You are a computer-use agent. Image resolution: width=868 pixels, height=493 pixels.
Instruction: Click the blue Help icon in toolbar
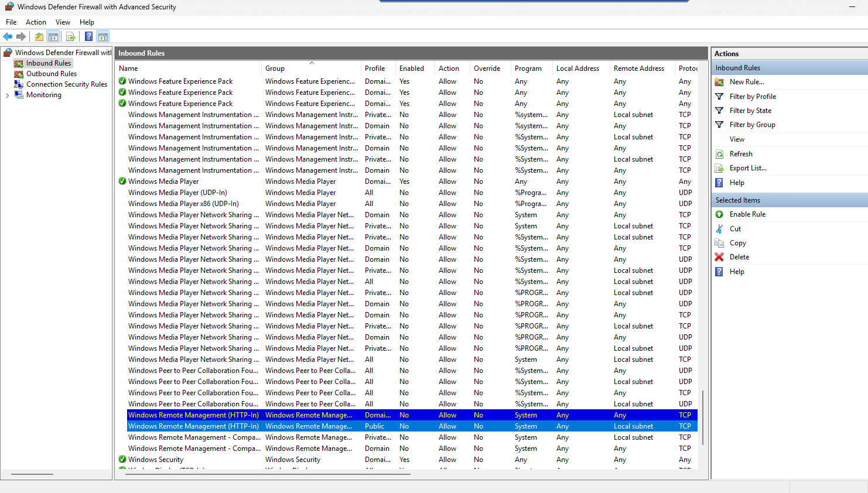pyautogui.click(x=88, y=37)
